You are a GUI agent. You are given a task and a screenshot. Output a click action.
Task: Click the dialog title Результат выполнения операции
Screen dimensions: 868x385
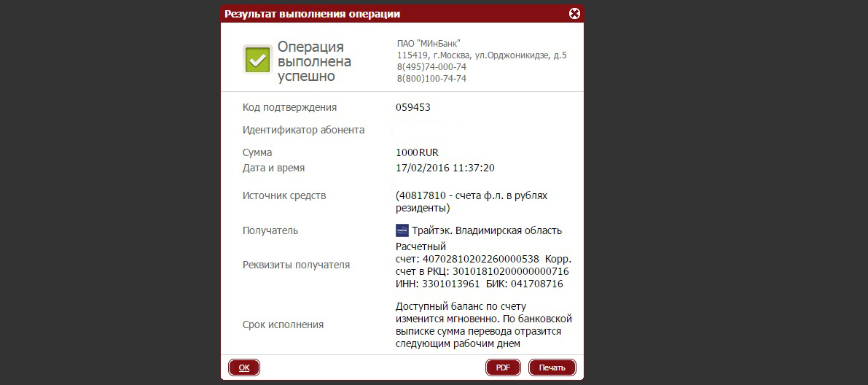(312, 14)
